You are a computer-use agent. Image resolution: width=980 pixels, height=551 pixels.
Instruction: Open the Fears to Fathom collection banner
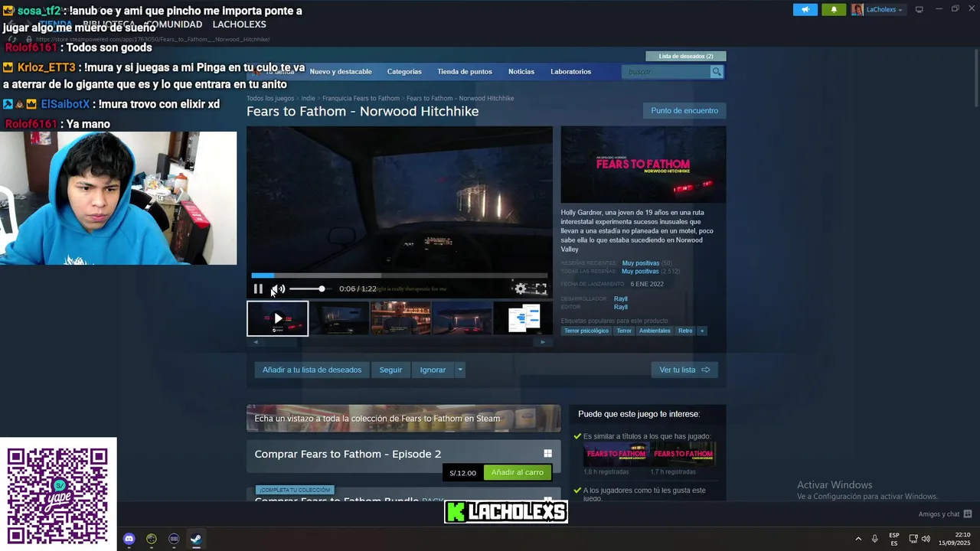[403, 419]
